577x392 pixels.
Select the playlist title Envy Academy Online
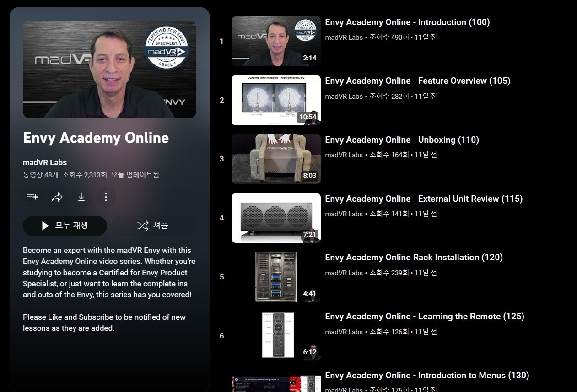tap(96, 138)
